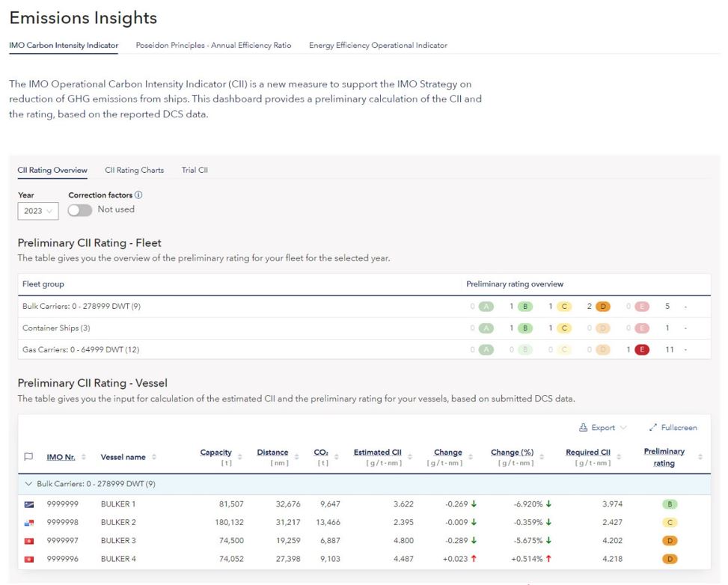Open the Year 2023 dropdown

(38, 211)
